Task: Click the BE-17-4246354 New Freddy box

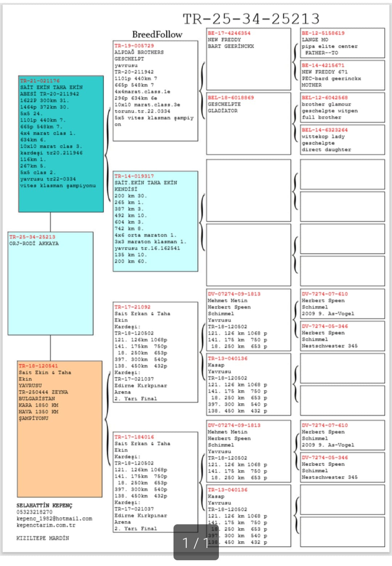Action: pyautogui.click(x=249, y=59)
